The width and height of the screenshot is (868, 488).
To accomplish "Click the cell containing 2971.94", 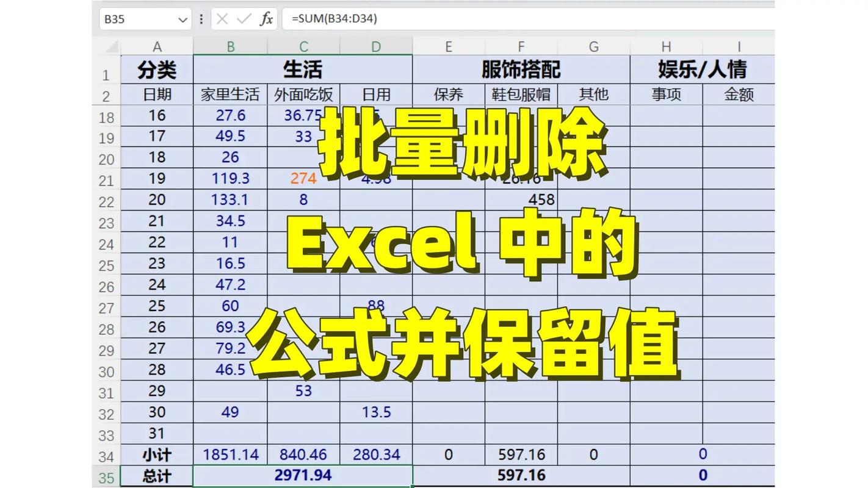I will [303, 475].
